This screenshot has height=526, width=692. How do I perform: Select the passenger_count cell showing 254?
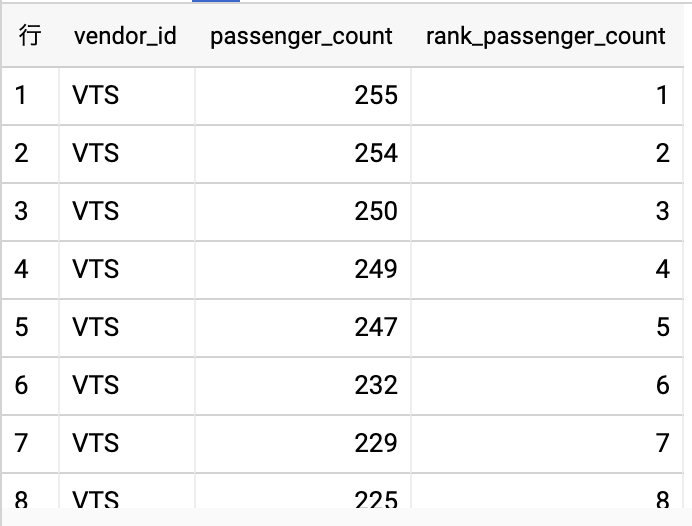point(375,153)
